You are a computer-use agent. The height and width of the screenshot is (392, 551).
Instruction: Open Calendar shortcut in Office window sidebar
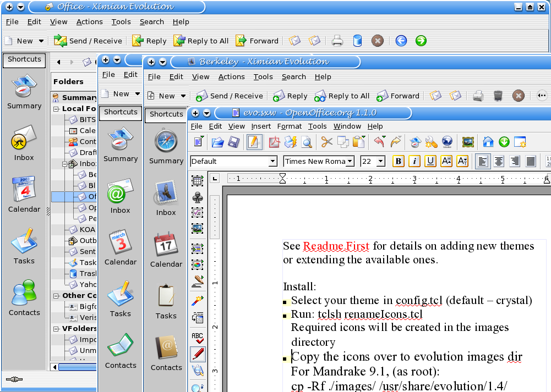point(24,195)
